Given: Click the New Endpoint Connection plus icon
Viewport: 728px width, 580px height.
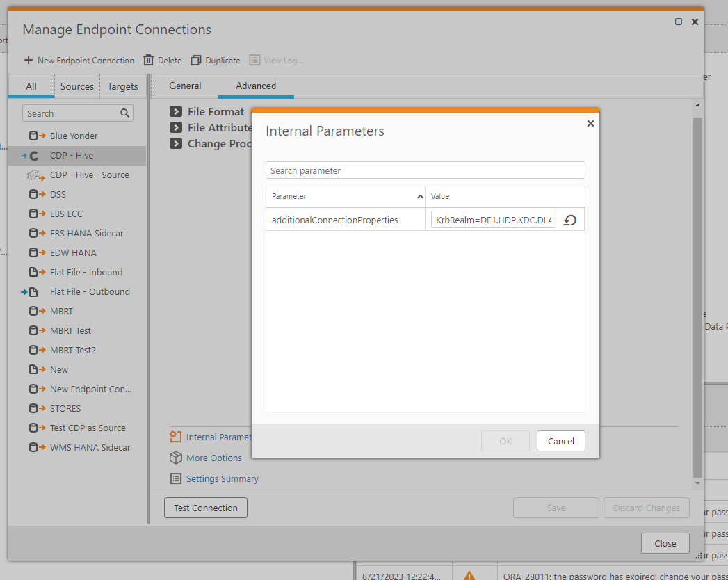Looking at the screenshot, I should pos(29,61).
